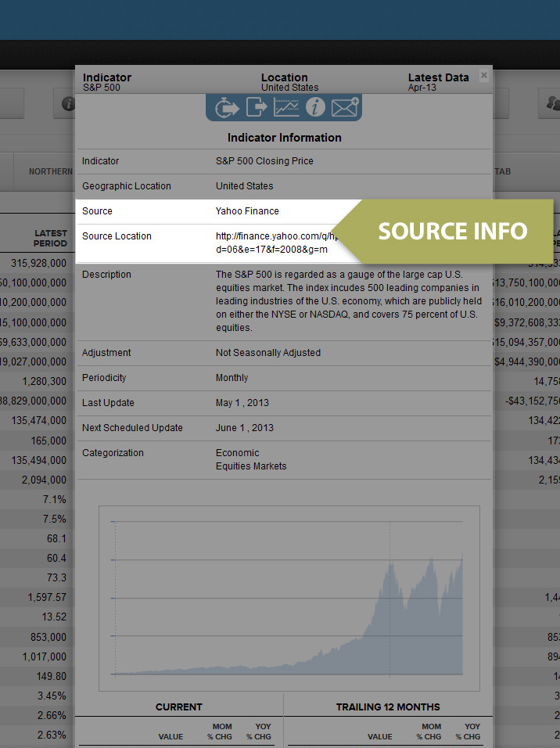Click 1,597.57 value in background table

(x=47, y=597)
